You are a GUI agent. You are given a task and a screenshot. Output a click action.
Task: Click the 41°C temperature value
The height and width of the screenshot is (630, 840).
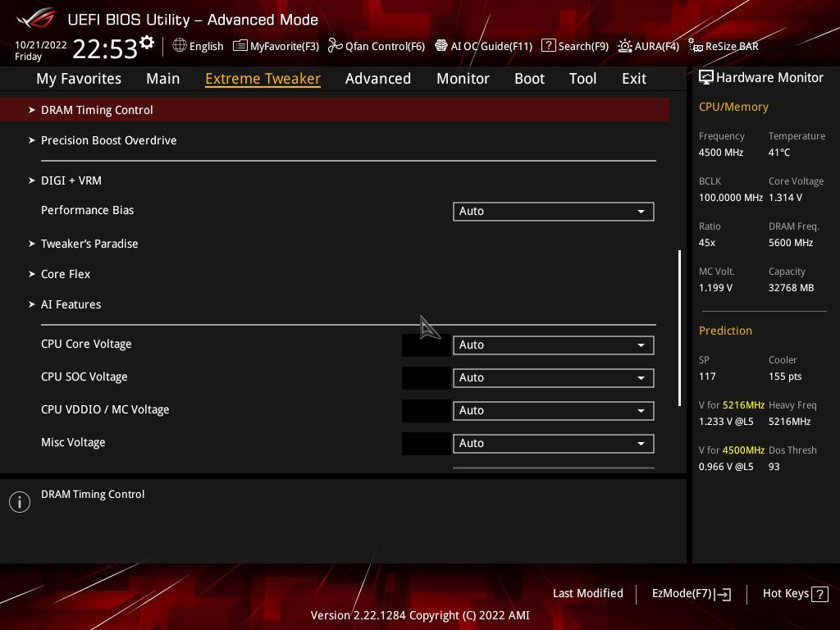click(x=779, y=153)
